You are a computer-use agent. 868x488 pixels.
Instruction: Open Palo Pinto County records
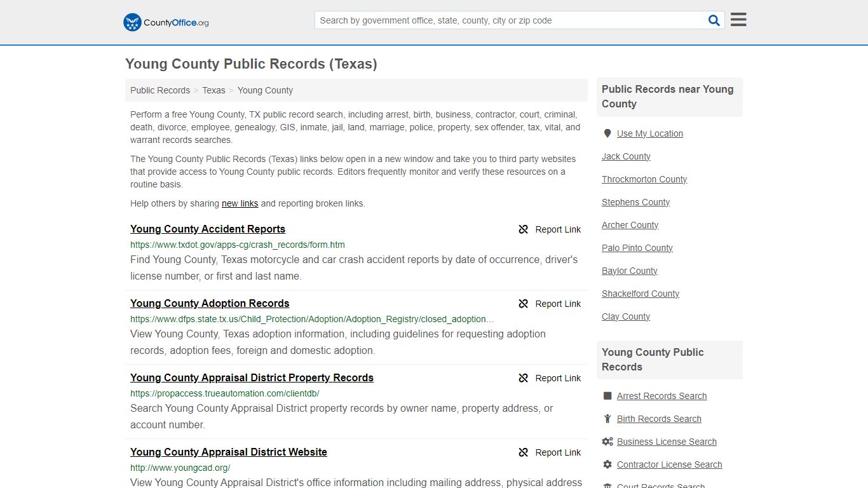point(637,248)
